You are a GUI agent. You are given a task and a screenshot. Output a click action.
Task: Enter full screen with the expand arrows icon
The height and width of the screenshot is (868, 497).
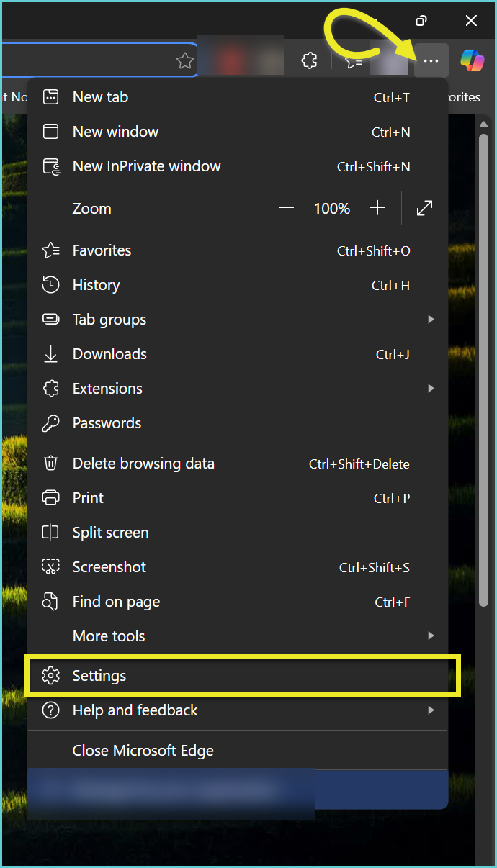pyautogui.click(x=425, y=209)
